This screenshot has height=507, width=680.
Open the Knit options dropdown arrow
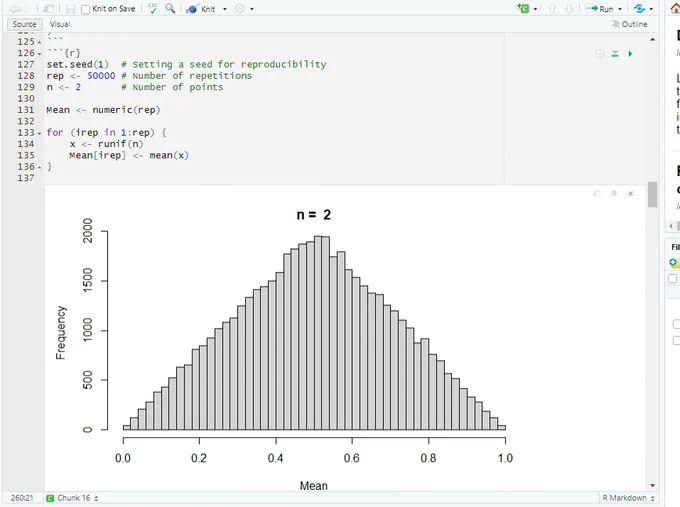[225, 9]
